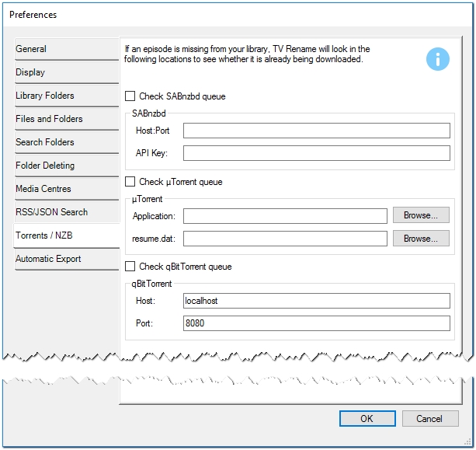Focus the SABnzbd API Key field
Viewport: 476px width, 450px height.
316,153
